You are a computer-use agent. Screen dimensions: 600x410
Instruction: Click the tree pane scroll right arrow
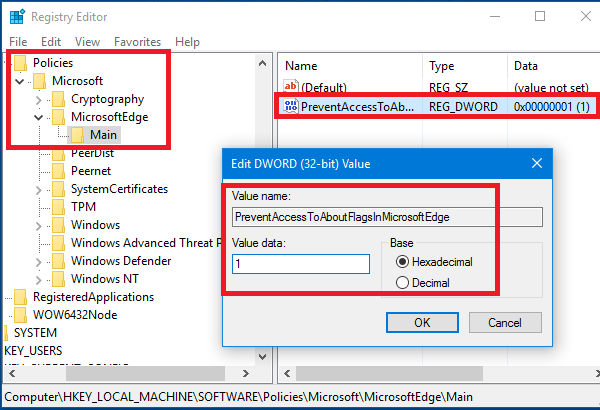coord(246,373)
